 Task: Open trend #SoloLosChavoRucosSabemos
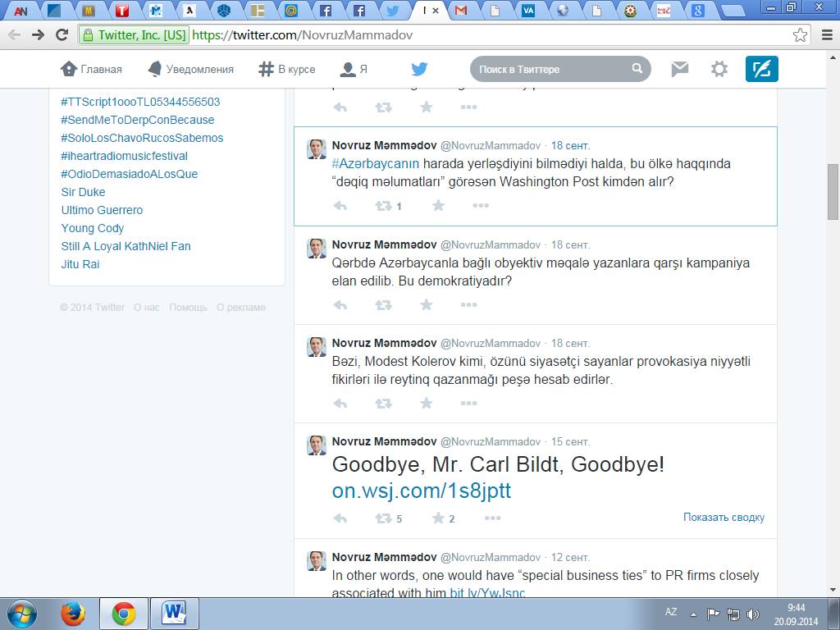[x=142, y=138]
